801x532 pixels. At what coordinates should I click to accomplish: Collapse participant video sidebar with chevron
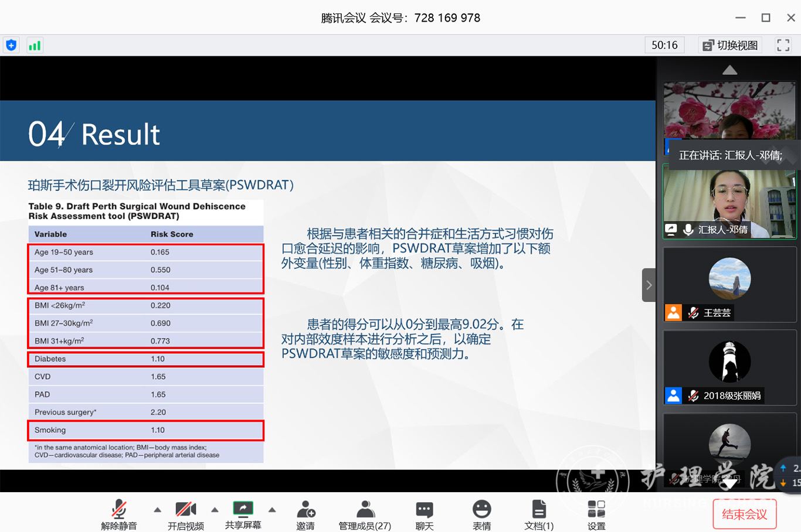click(x=649, y=285)
